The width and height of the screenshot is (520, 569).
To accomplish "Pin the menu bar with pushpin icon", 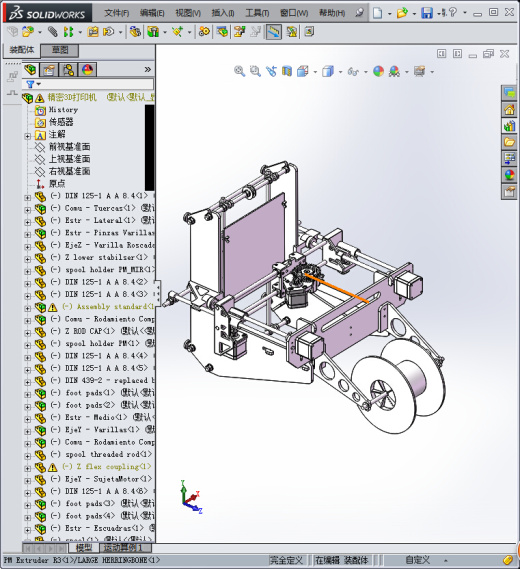I will [359, 13].
